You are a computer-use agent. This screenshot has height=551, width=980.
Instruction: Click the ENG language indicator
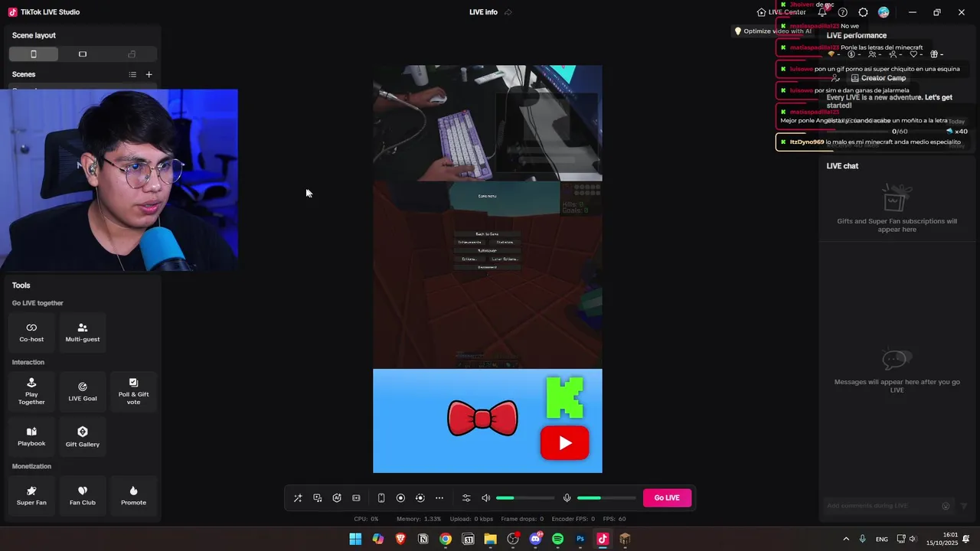pos(882,540)
